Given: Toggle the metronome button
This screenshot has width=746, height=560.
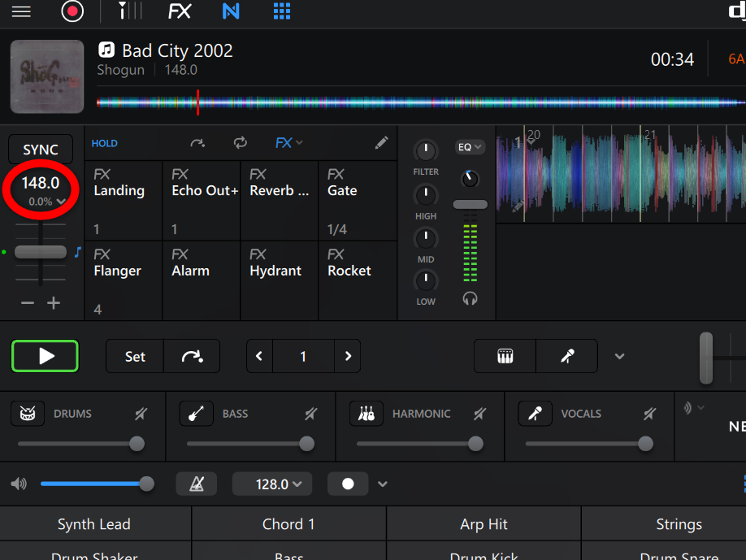Looking at the screenshot, I should 197,484.
